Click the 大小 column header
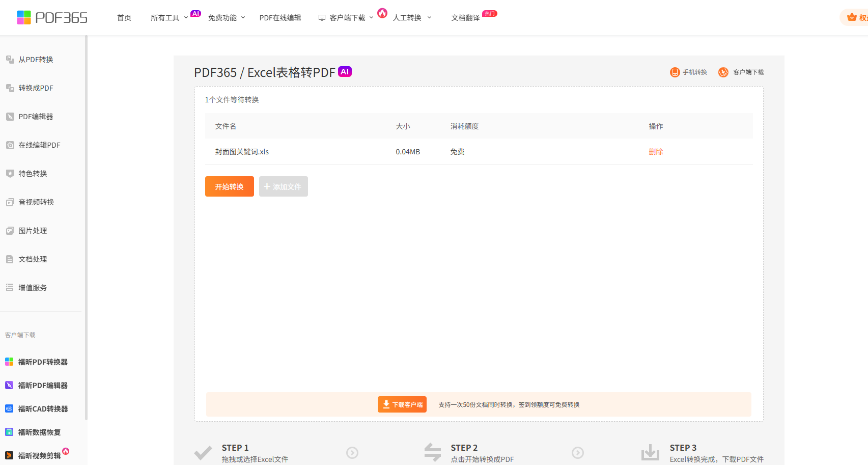 pos(403,126)
